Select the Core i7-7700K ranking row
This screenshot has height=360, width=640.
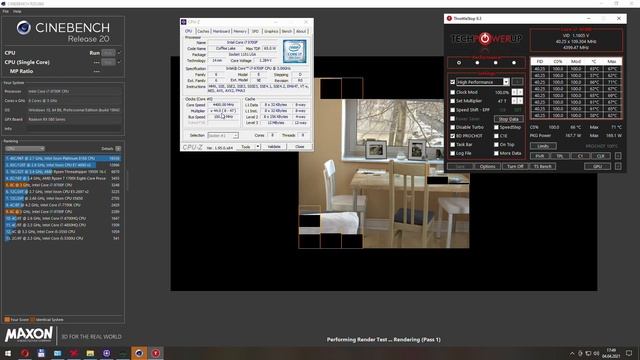pyautogui.click(x=62, y=205)
